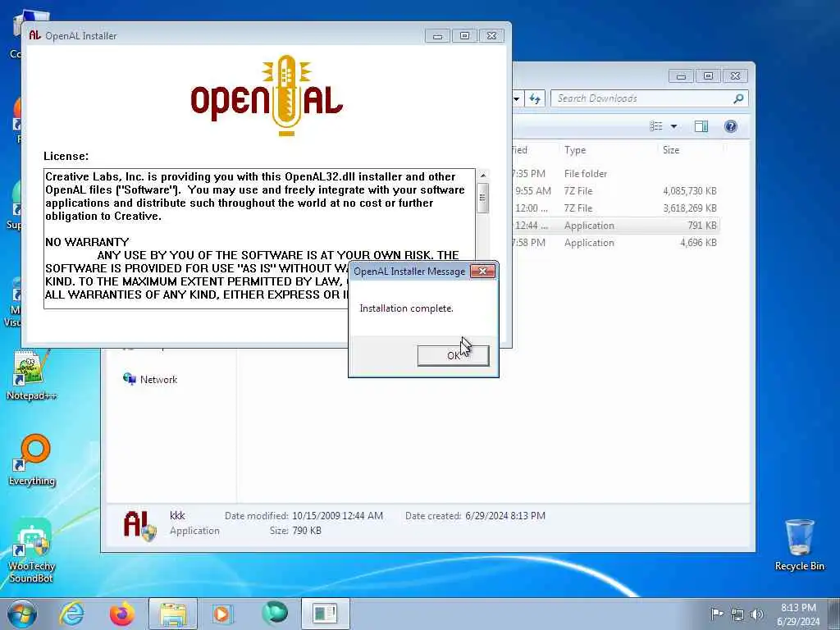Open Explorer help via question mark icon
The width and height of the screenshot is (840, 630).
point(731,126)
